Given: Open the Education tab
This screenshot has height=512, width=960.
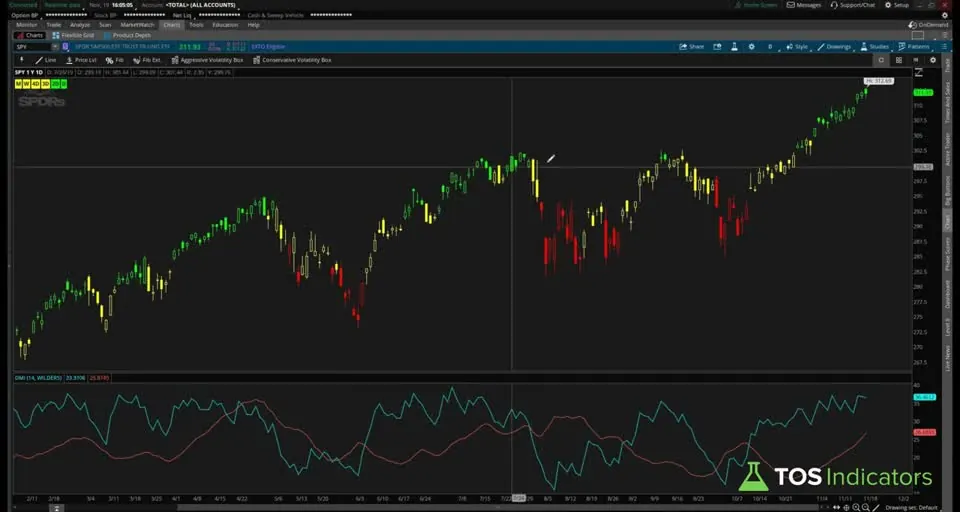Looking at the screenshot, I should (225, 25).
